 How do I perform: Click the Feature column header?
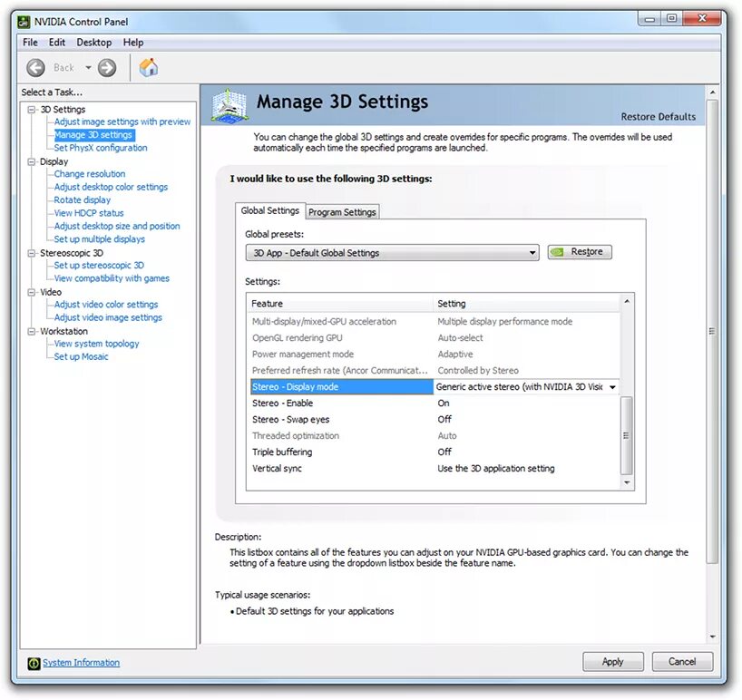[x=340, y=303]
